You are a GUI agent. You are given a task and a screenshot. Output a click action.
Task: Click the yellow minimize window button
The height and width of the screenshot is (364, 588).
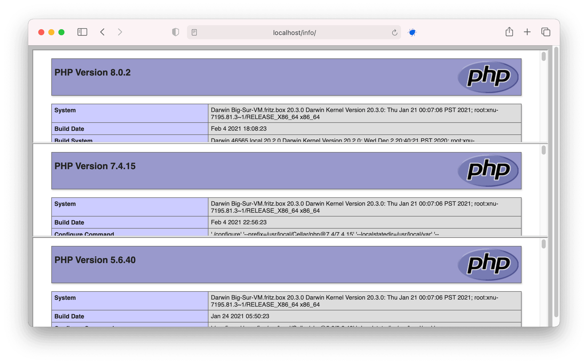click(51, 32)
